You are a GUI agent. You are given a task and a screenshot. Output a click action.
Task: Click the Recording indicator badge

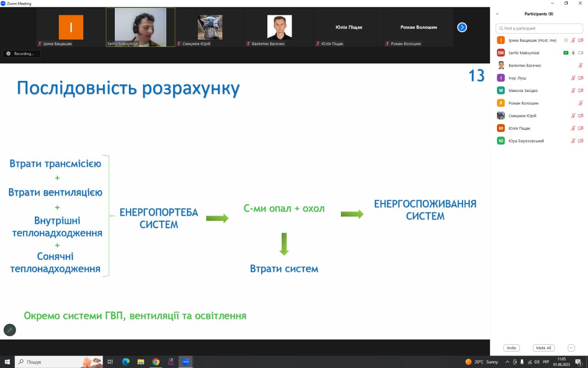(21, 54)
